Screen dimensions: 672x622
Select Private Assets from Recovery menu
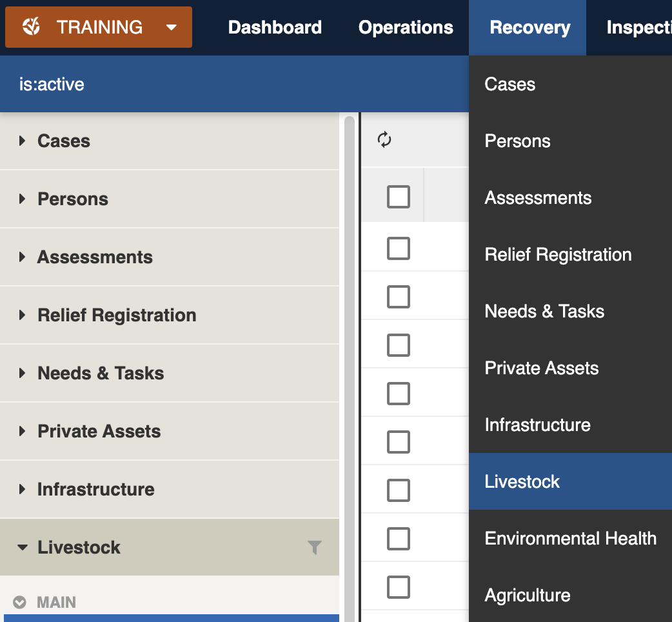tap(541, 368)
